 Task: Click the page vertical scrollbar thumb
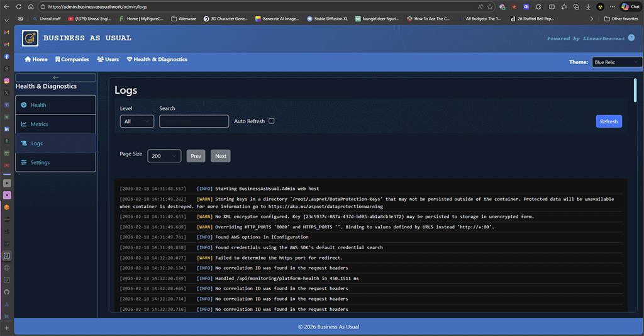pos(635,90)
